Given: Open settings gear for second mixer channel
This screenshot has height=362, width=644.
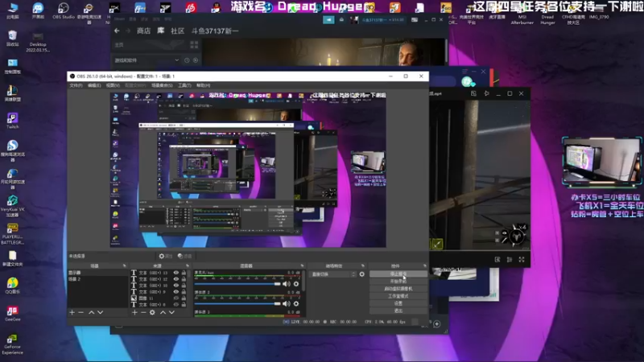Looking at the screenshot, I should 296,304.
